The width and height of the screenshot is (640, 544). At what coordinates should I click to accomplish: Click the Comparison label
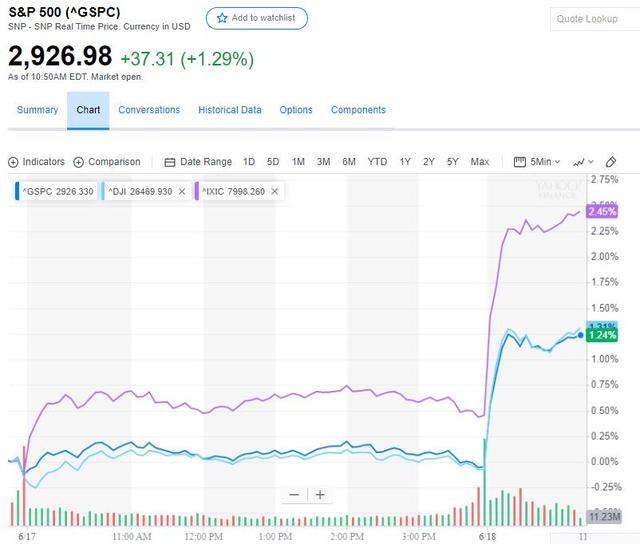(x=114, y=162)
